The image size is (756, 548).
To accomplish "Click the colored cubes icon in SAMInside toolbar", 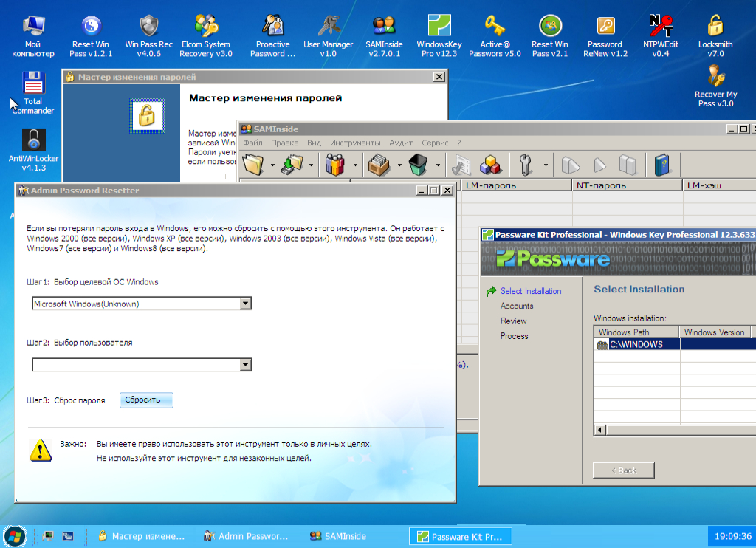I will pyautogui.click(x=490, y=165).
